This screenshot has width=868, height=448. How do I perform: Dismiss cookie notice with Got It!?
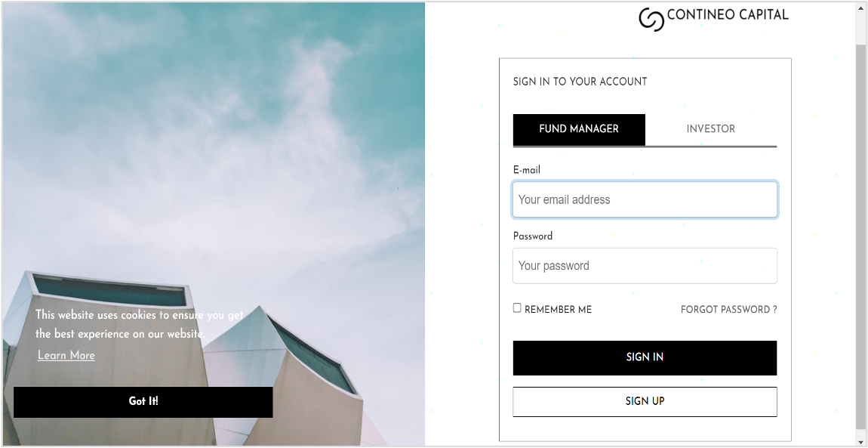(x=143, y=401)
